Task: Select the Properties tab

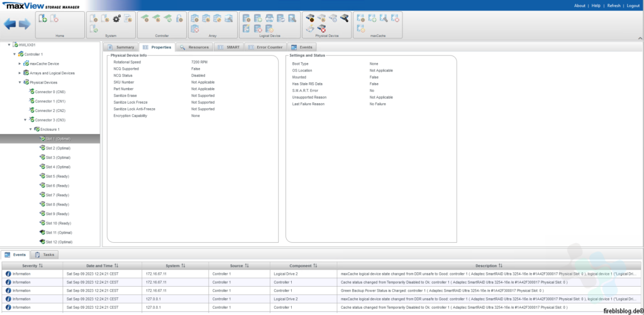Action: click(x=157, y=47)
